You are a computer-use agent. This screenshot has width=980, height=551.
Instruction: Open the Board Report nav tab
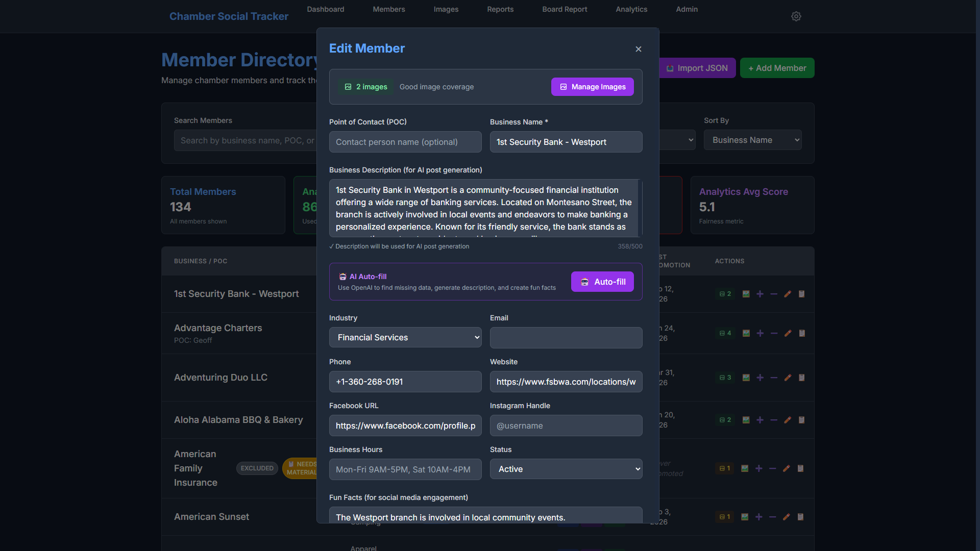point(565,9)
